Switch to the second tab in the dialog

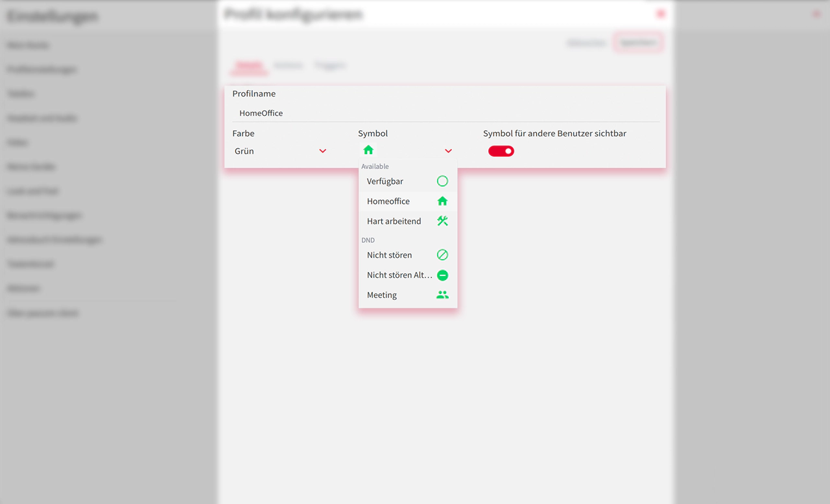click(x=289, y=65)
